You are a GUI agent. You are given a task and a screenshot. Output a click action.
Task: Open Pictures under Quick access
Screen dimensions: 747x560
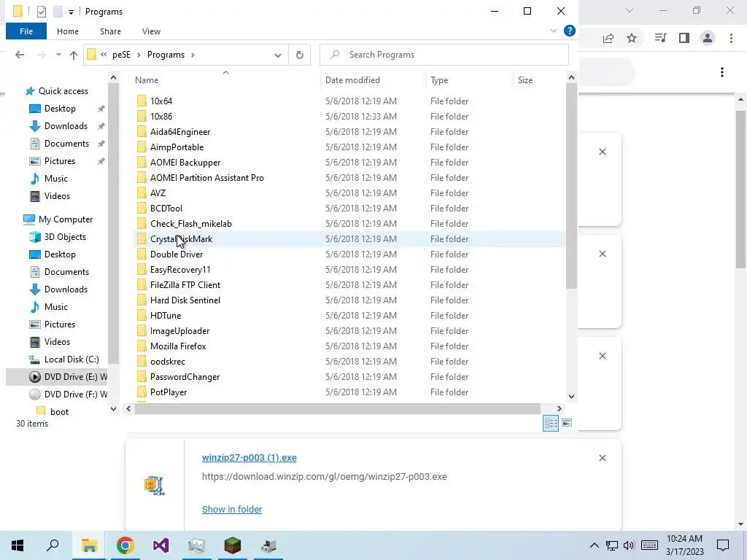coord(60,161)
